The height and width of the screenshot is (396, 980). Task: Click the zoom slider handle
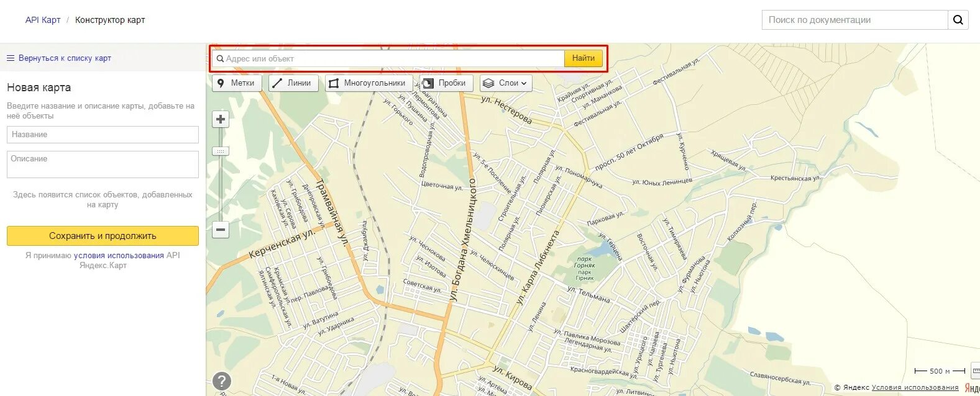(x=221, y=151)
